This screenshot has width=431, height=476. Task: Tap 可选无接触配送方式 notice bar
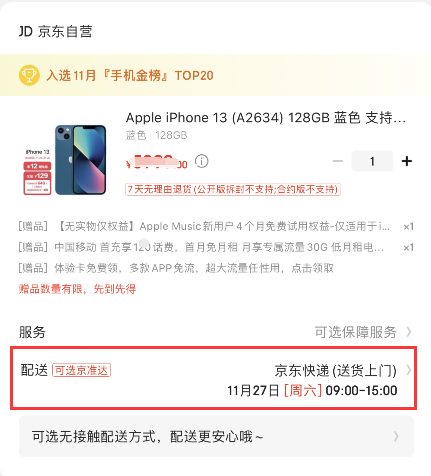[x=216, y=436]
